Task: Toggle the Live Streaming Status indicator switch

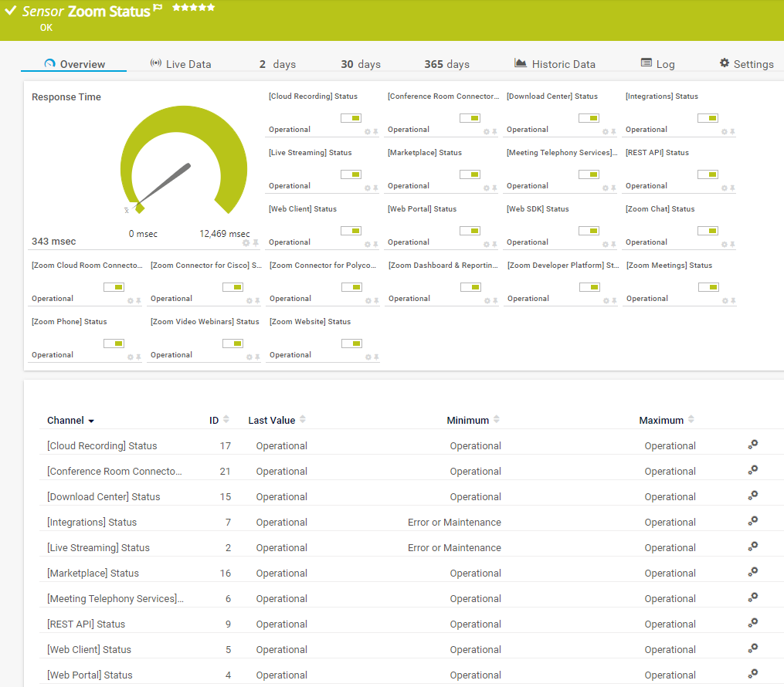Action: coord(351,174)
